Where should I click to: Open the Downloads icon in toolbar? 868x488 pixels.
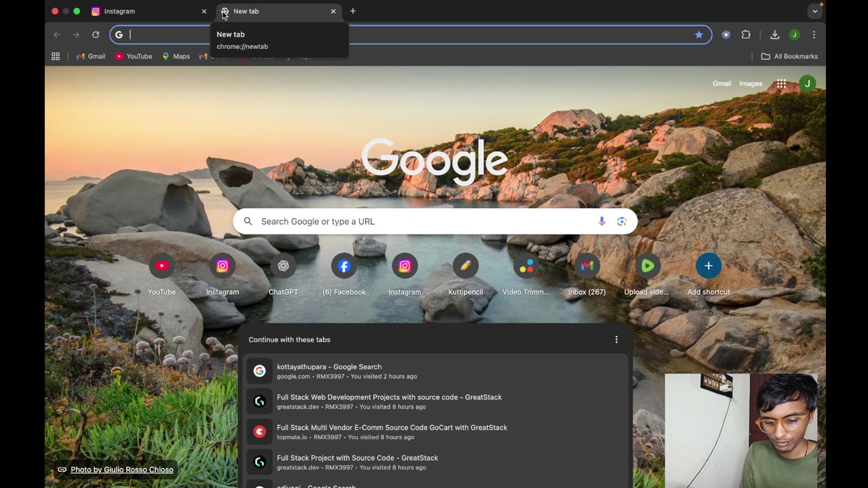click(774, 35)
